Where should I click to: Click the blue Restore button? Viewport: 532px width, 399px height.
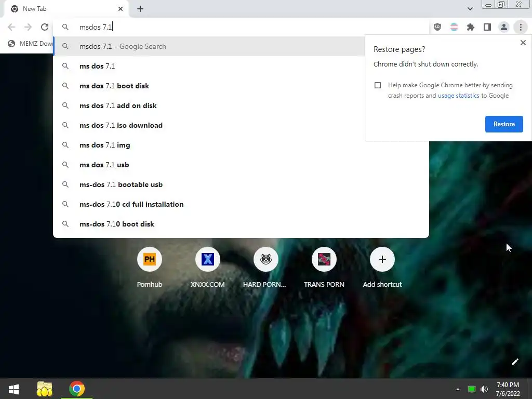[x=504, y=124]
